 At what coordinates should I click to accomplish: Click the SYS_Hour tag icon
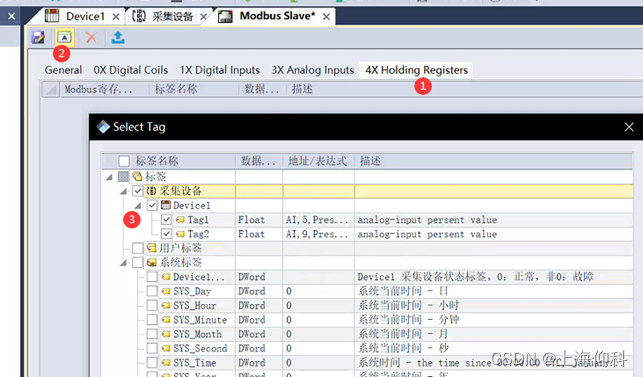coord(166,306)
